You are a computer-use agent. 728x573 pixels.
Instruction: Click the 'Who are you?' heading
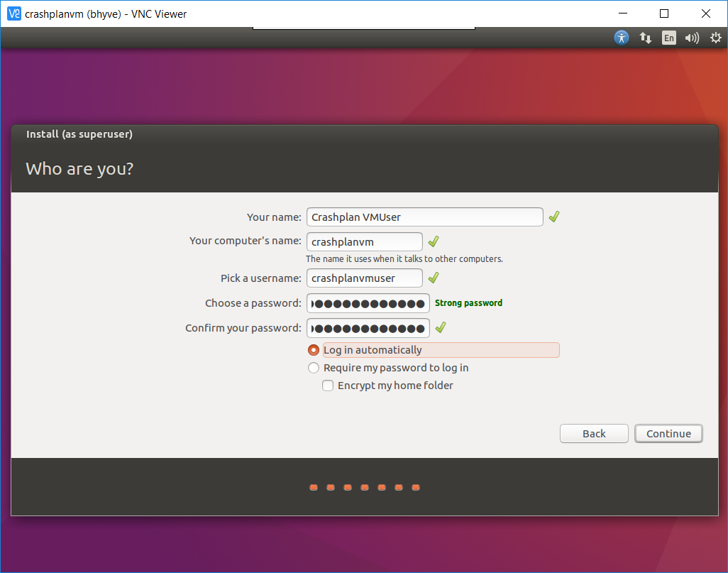pos(79,169)
